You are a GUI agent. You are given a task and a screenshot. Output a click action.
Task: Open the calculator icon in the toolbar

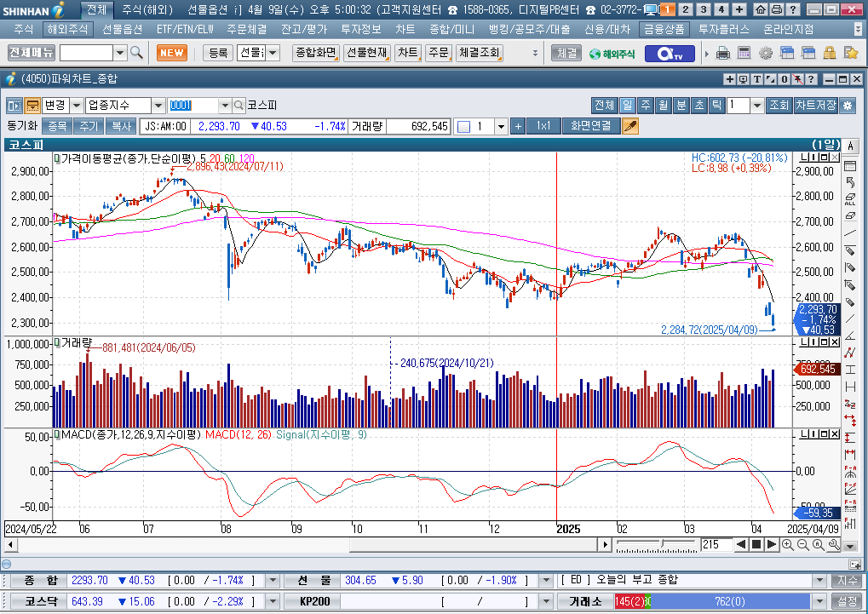click(x=744, y=53)
